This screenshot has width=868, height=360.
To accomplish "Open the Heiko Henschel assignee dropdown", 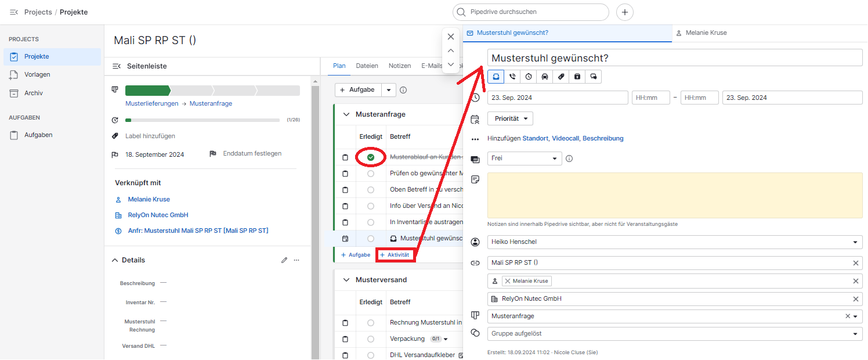I will pos(674,242).
